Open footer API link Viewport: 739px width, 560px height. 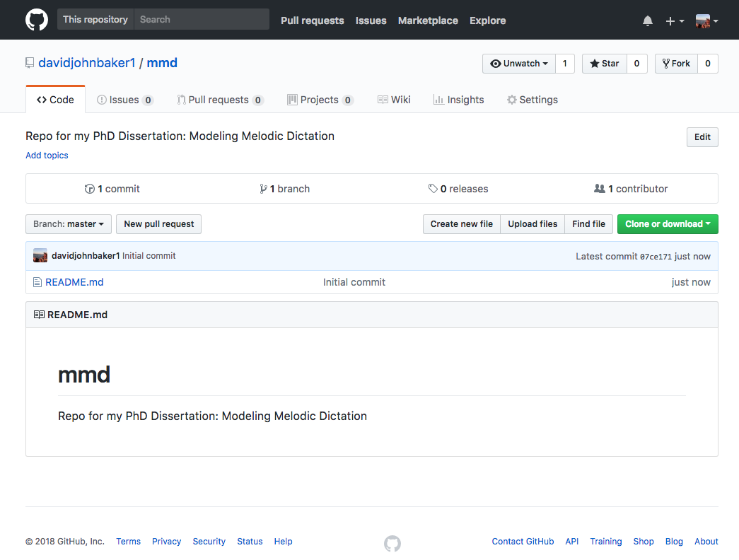571,542
